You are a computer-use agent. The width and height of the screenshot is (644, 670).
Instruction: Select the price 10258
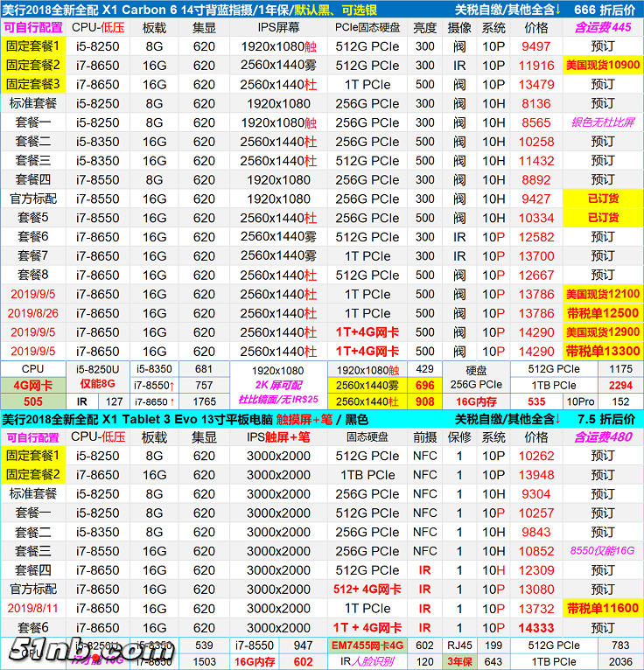pos(535,142)
